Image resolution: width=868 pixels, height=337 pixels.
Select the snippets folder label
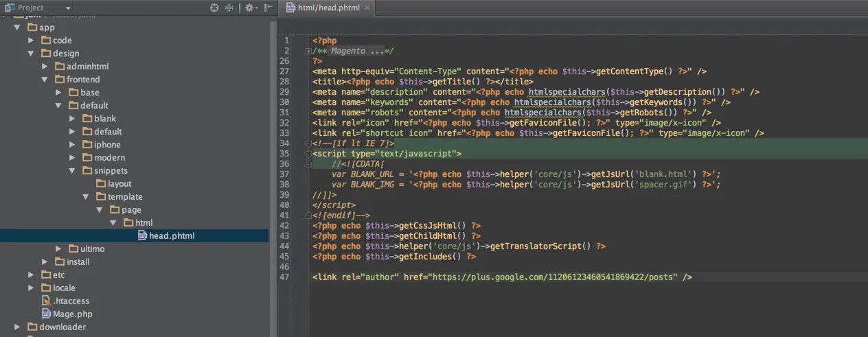[111, 170]
